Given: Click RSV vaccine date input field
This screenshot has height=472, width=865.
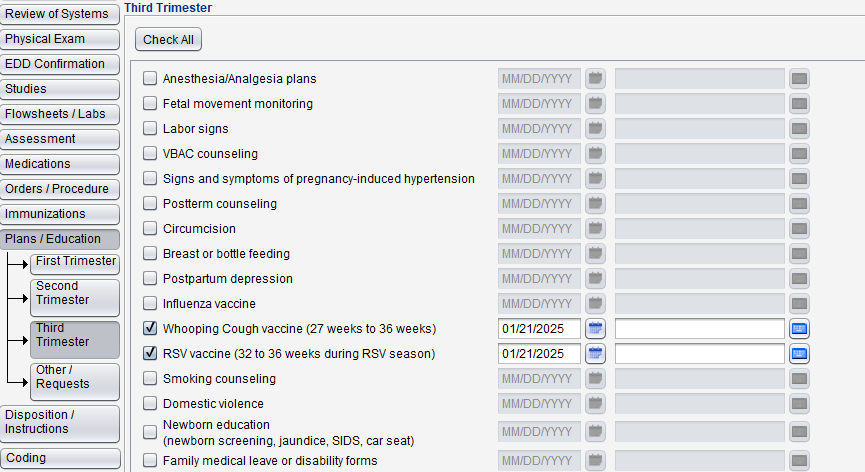Looking at the screenshot, I should point(540,353).
